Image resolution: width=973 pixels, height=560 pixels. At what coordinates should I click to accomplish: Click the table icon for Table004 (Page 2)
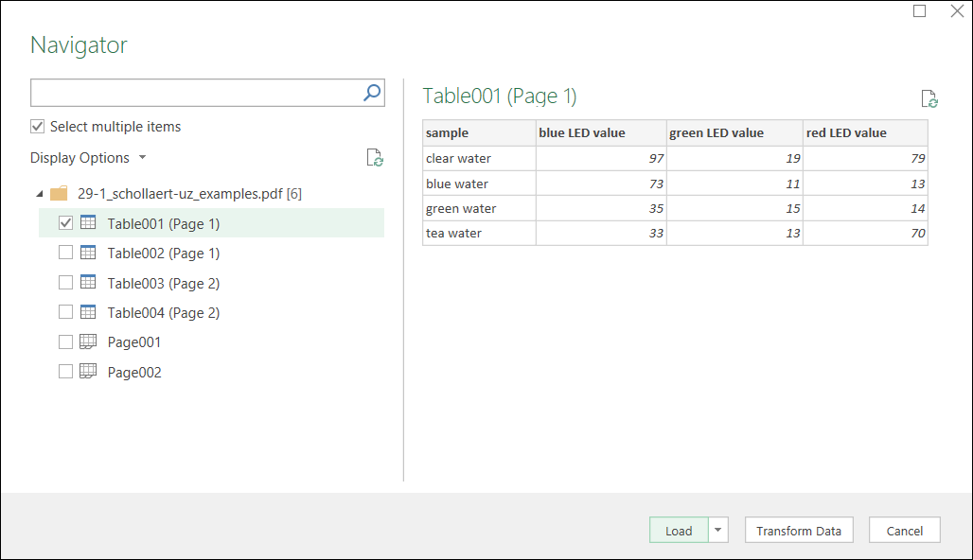88,312
